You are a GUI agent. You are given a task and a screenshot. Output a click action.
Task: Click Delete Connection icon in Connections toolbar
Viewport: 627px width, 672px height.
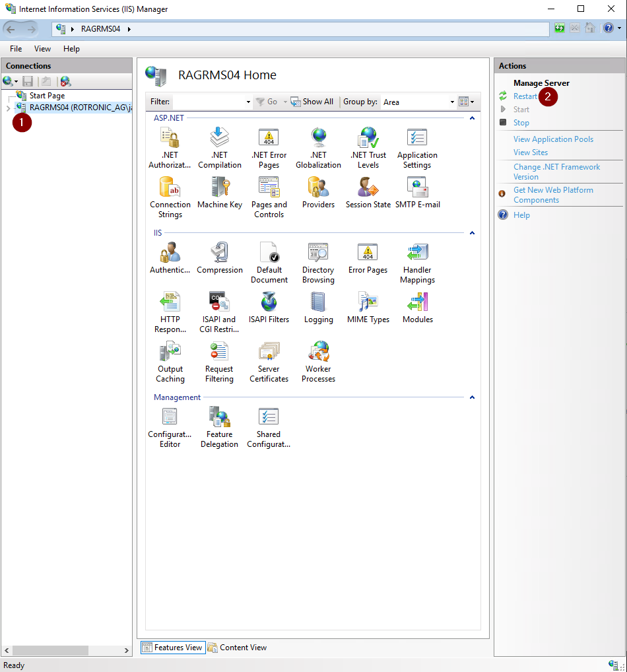coord(65,81)
